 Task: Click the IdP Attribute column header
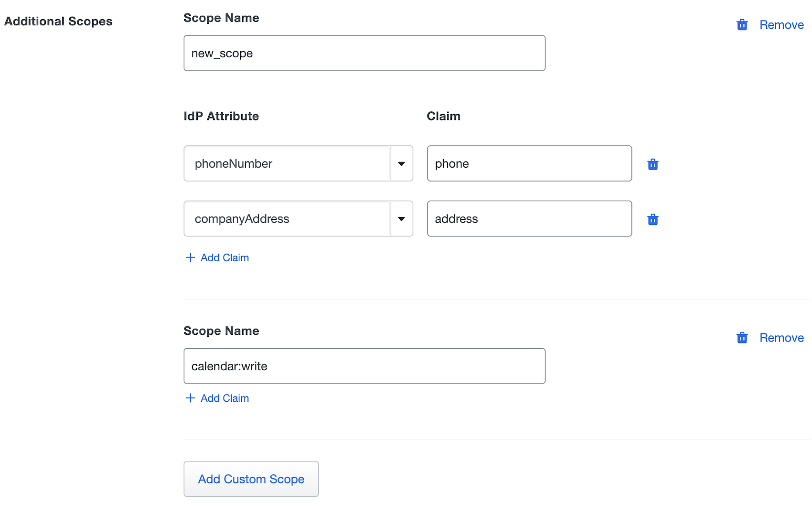221,116
